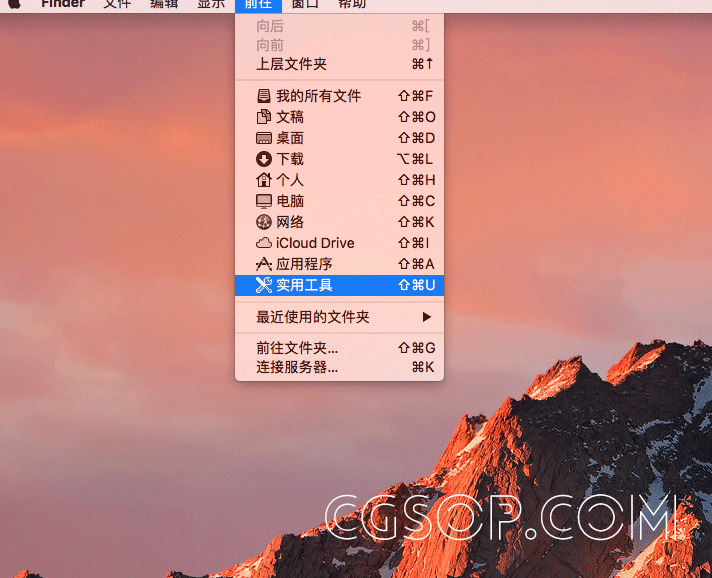This screenshot has height=578, width=712.
Task: Click the 下载 download arrow icon
Action: click(x=264, y=159)
